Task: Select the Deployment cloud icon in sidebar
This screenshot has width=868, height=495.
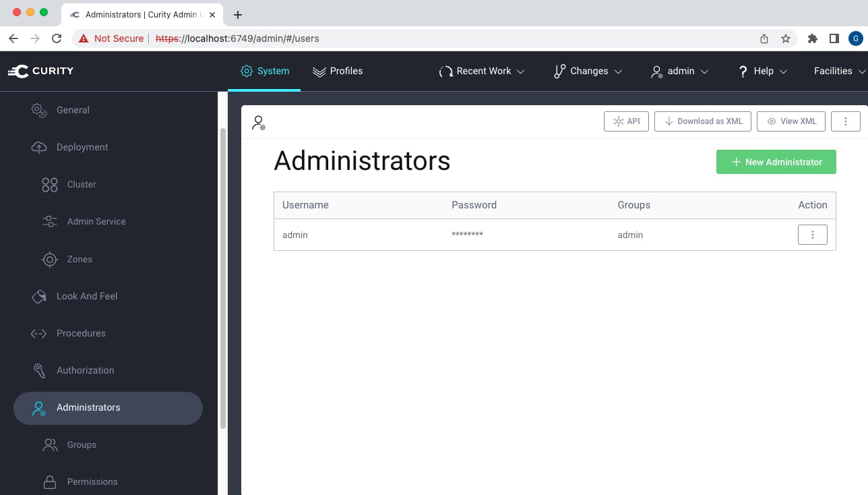Action: [39, 147]
